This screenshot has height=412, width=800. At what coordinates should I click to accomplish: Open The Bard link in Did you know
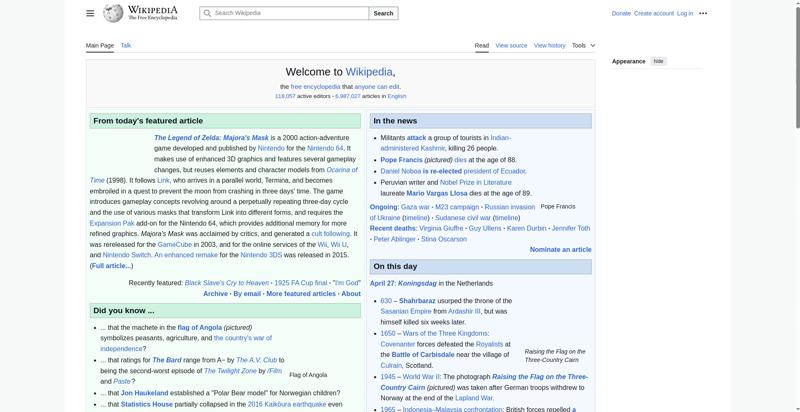point(166,360)
